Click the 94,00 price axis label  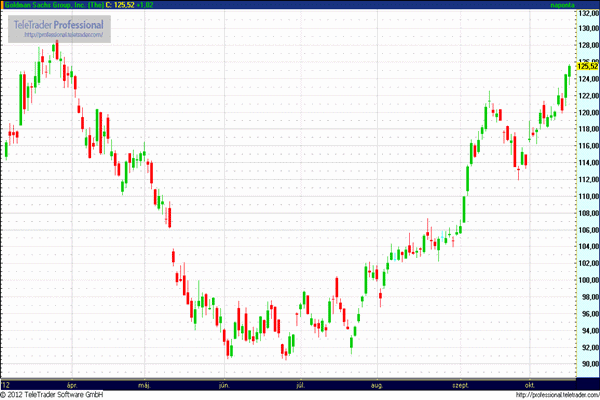[x=590, y=331]
